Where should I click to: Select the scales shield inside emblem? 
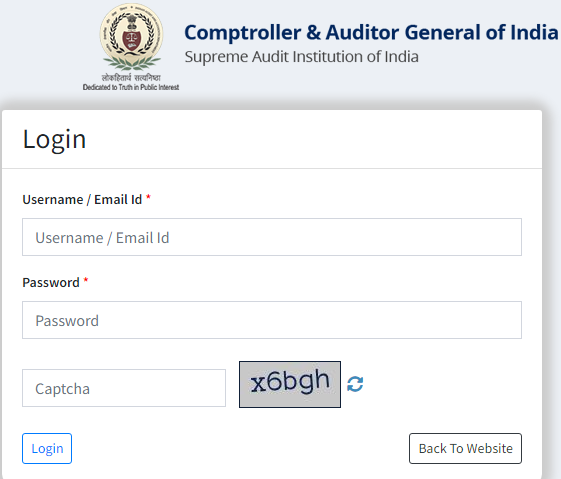[132, 40]
